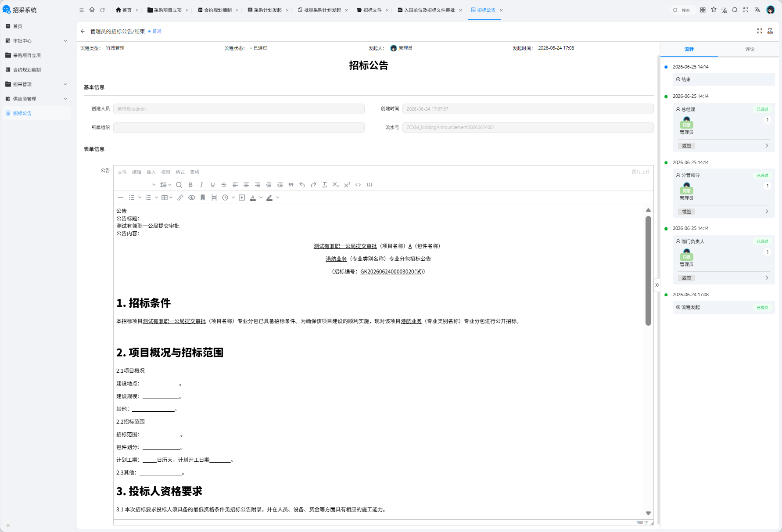Undo the last editor action
The height and width of the screenshot is (532, 782).
pos(302,185)
